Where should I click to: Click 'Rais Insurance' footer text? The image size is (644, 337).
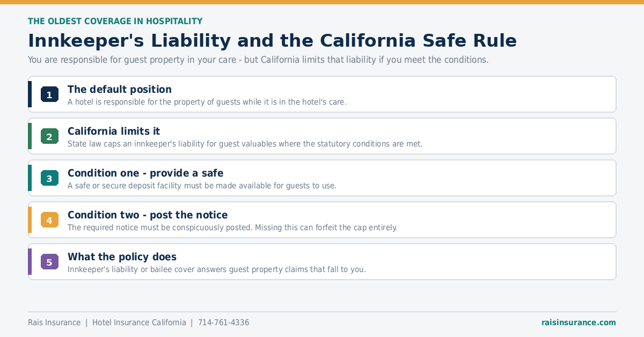click(x=54, y=323)
